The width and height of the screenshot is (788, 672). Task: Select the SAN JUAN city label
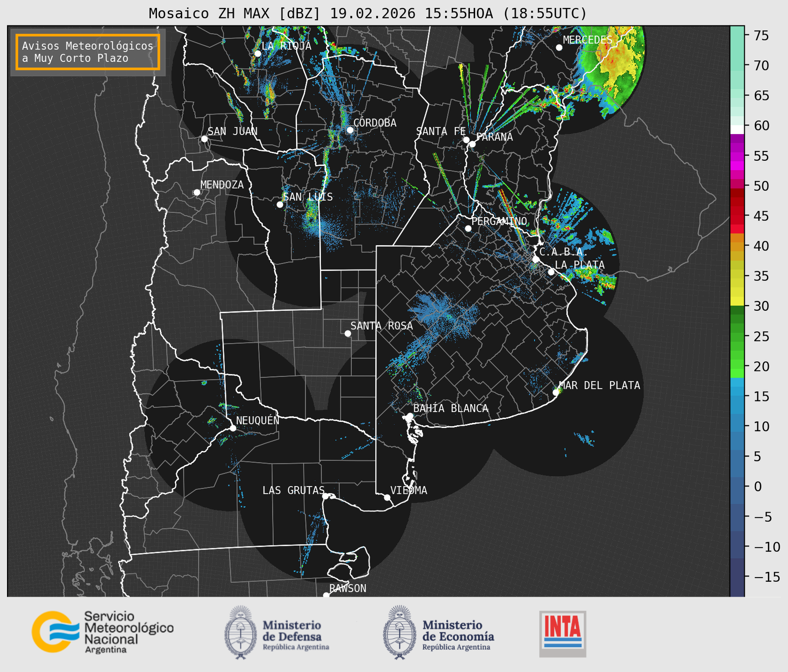[233, 131]
